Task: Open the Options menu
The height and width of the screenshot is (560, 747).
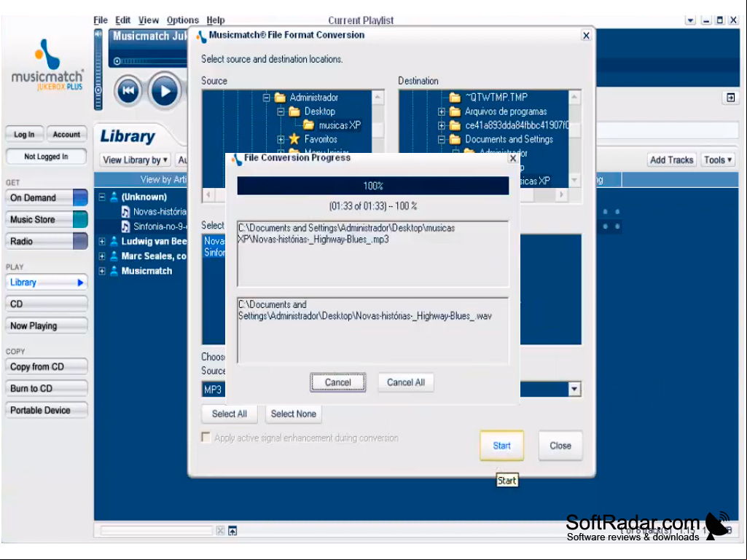Action: pyautogui.click(x=182, y=20)
